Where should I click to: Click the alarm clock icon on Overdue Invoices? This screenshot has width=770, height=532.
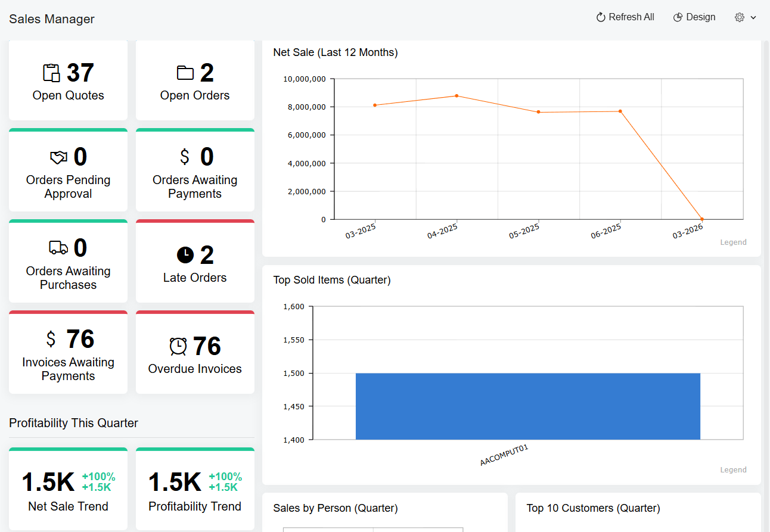coord(178,346)
